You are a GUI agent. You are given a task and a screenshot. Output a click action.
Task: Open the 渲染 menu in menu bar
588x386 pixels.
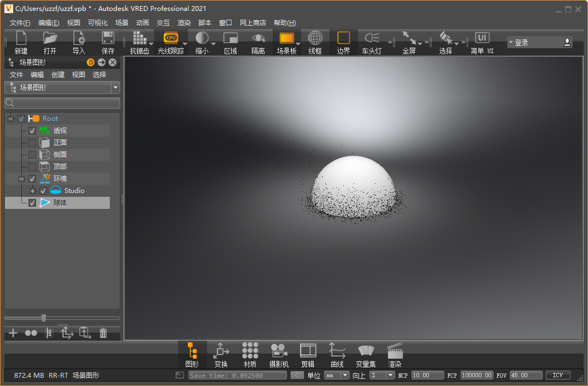tap(184, 22)
